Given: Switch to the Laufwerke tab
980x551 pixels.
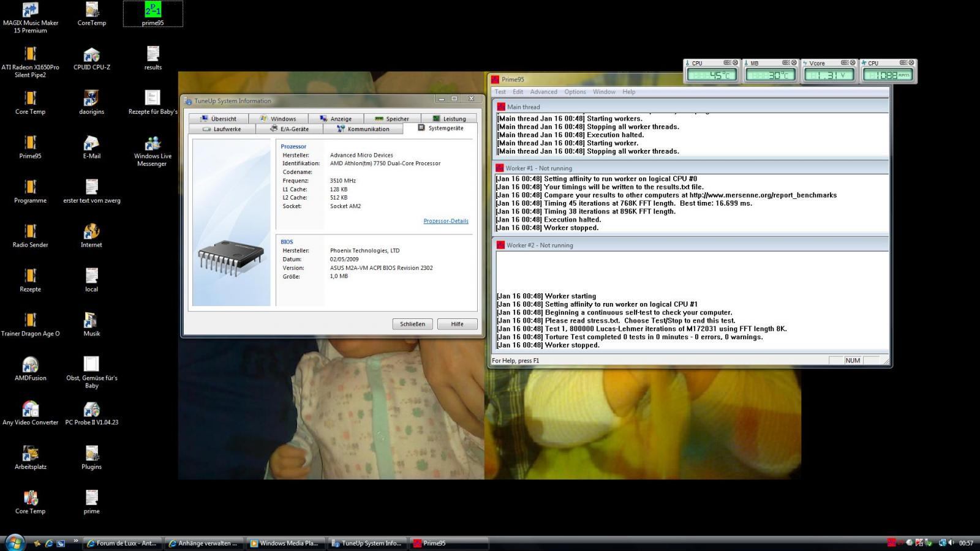Looking at the screenshot, I should (x=221, y=129).
